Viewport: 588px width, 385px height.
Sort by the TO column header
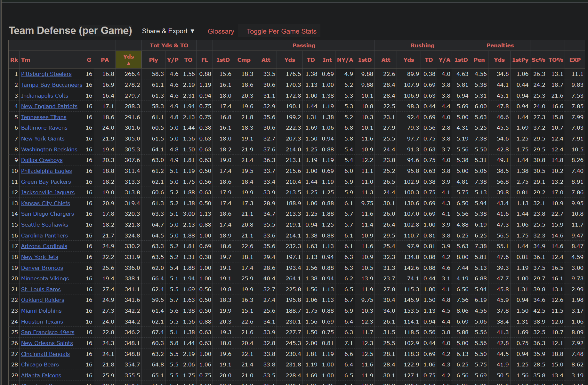188,60
